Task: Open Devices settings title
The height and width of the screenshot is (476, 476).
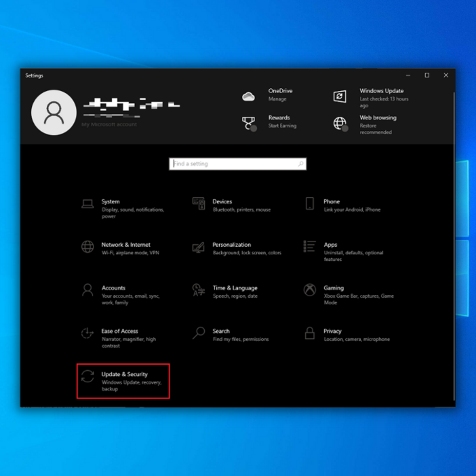Action: (222, 202)
